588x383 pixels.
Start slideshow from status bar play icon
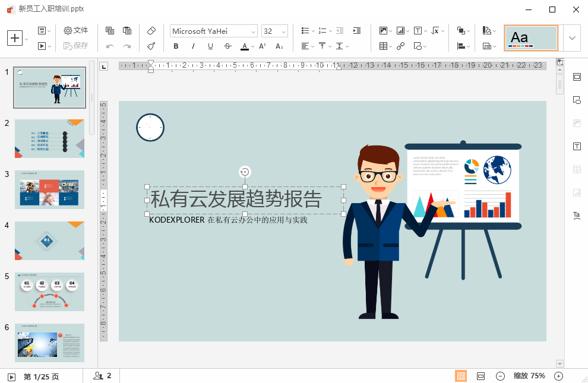11,376
